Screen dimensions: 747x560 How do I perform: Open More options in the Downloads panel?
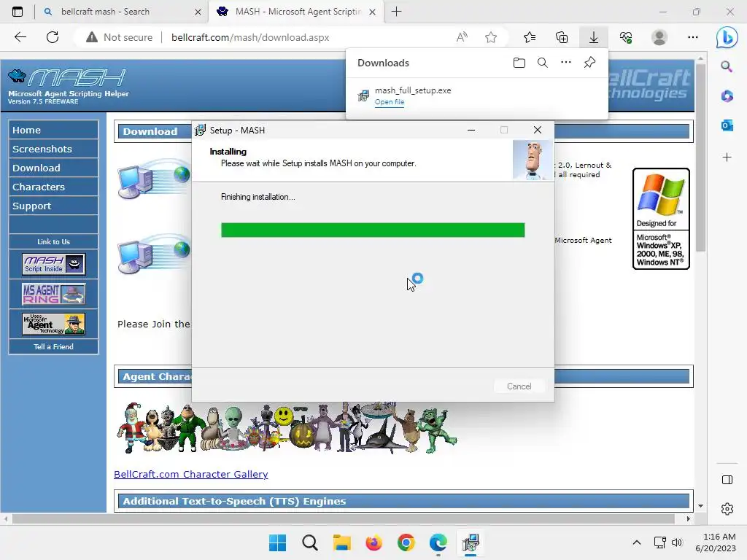click(x=566, y=63)
